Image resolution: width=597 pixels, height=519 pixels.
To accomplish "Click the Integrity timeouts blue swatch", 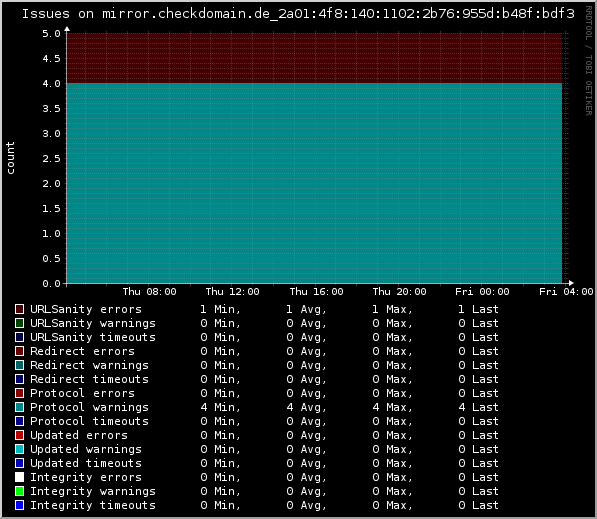I will [19, 505].
